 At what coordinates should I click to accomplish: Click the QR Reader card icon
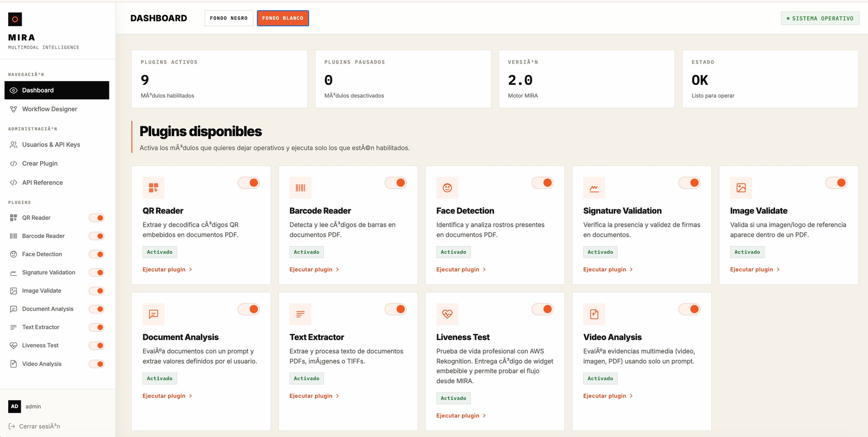coord(153,188)
